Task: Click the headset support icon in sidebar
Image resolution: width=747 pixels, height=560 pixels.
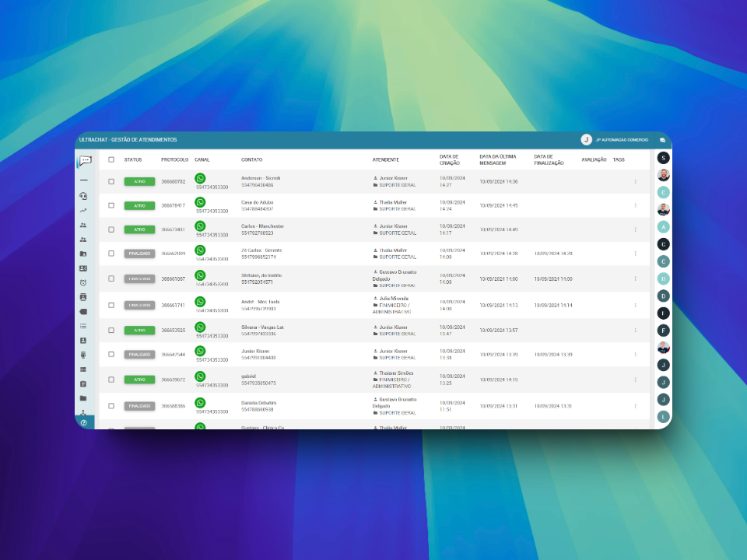Action: tap(83, 196)
